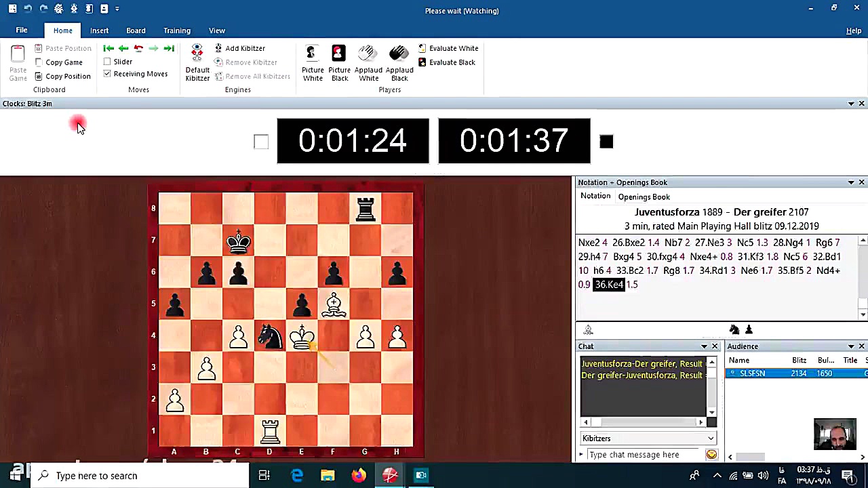Select the Notation tab

pos(595,197)
